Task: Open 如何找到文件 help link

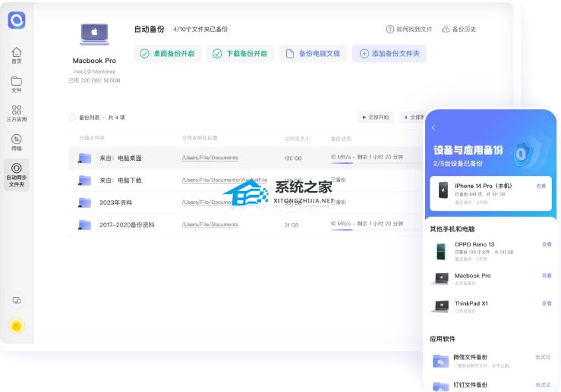Action: (x=409, y=30)
